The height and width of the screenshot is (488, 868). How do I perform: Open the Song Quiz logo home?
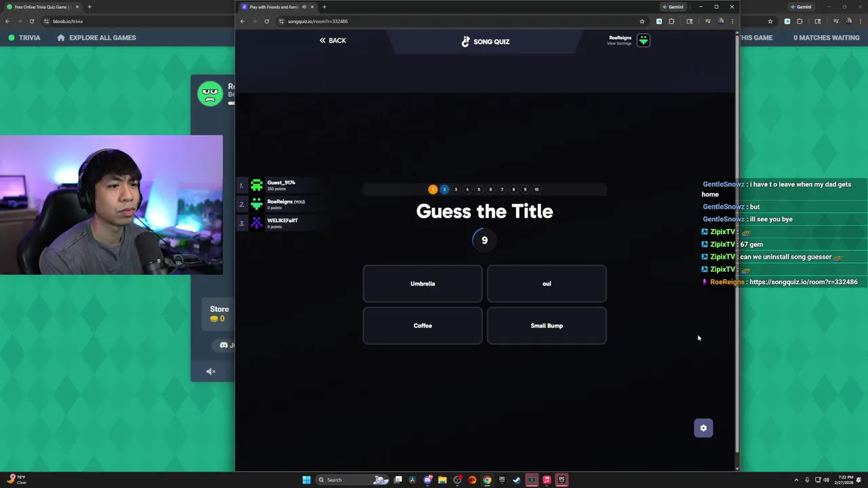tap(486, 41)
